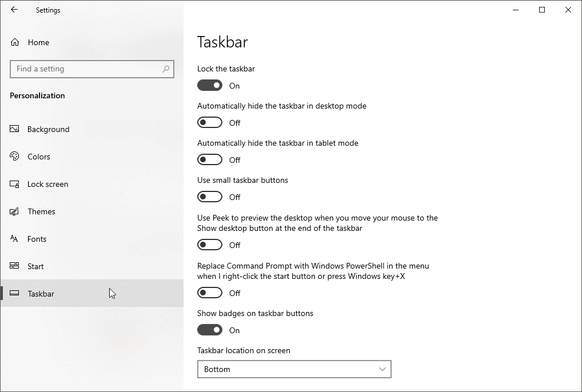Enable Use small taskbar buttons
The width and height of the screenshot is (582, 392).
click(x=209, y=197)
